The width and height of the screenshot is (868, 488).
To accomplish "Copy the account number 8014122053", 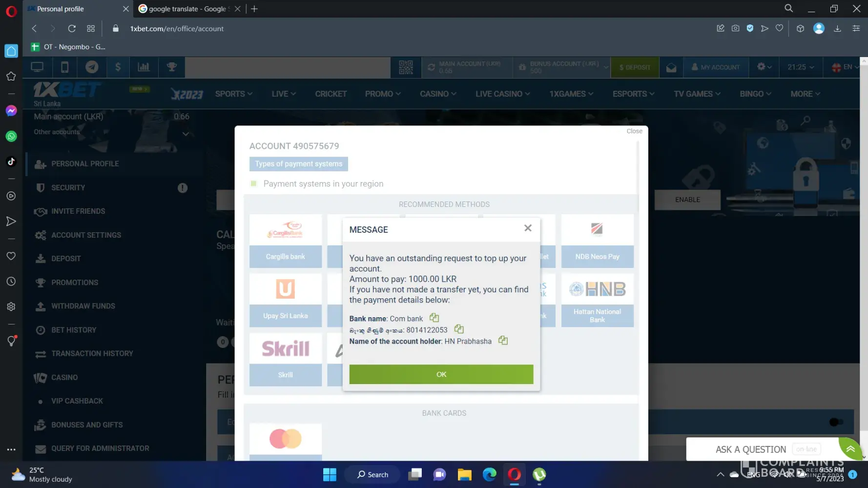I will point(458,329).
